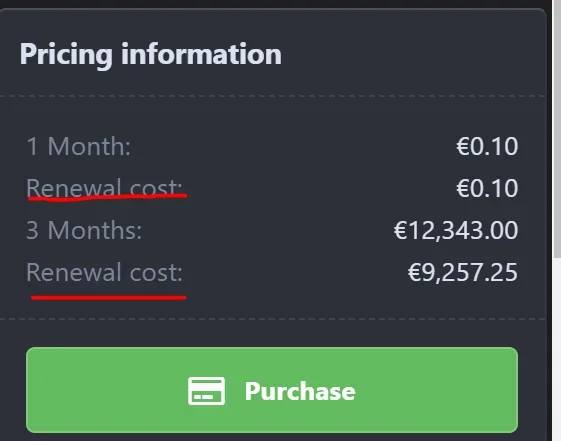Select the 1 Month label
The image size is (561, 441).
(x=79, y=146)
